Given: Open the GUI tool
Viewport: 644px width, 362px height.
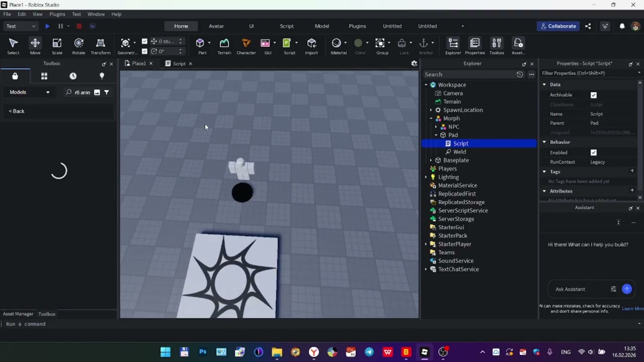Looking at the screenshot, I should point(268,46).
